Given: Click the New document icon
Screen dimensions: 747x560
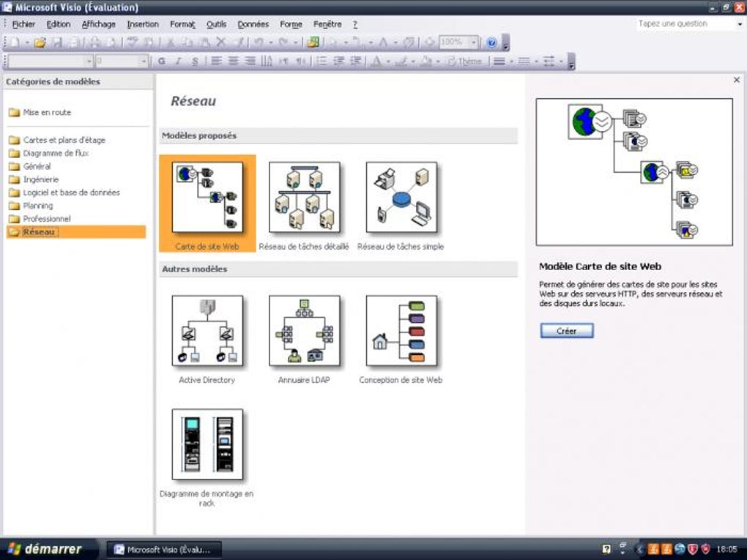Looking at the screenshot, I should tap(15, 42).
